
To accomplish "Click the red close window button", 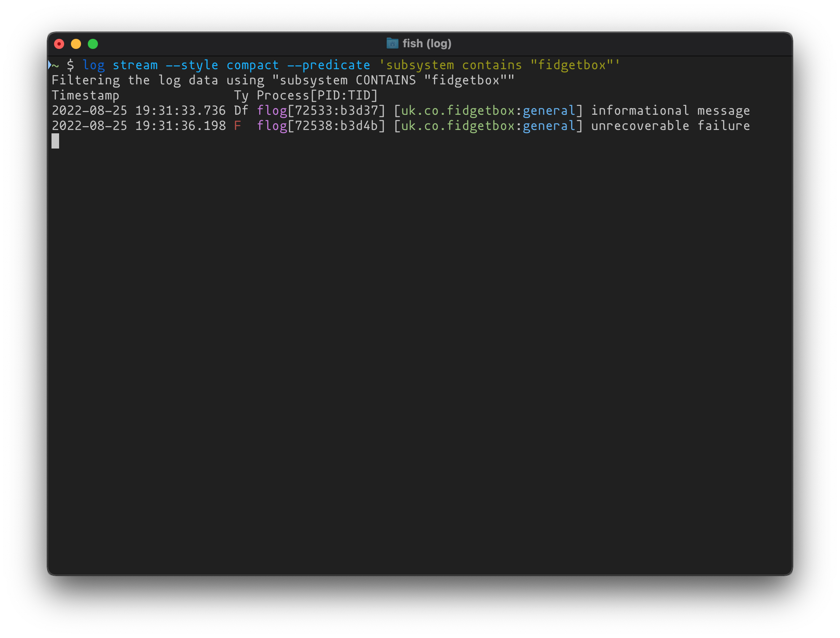I will 59,44.
